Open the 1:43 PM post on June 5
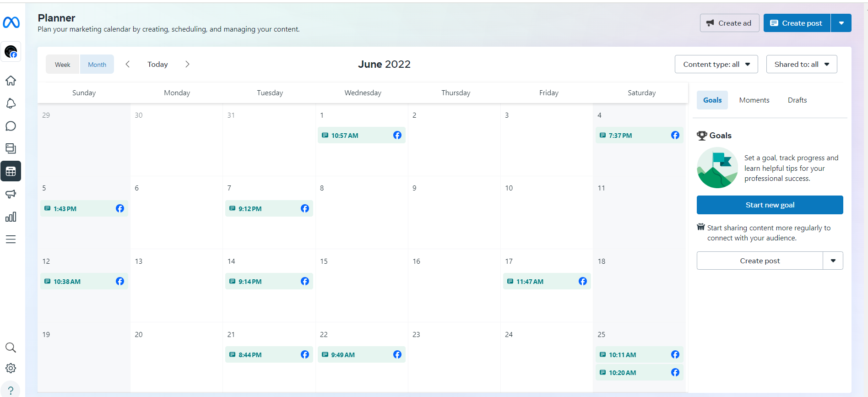This screenshot has height=397, width=868. (84, 208)
